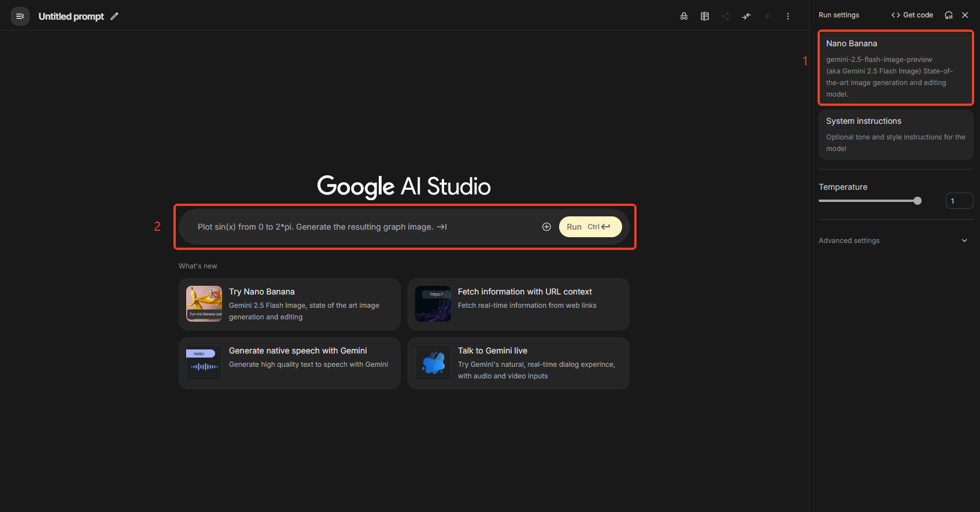Open the System instructions card
This screenshot has height=512, width=980.
pyautogui.click(x=896, y=135)
